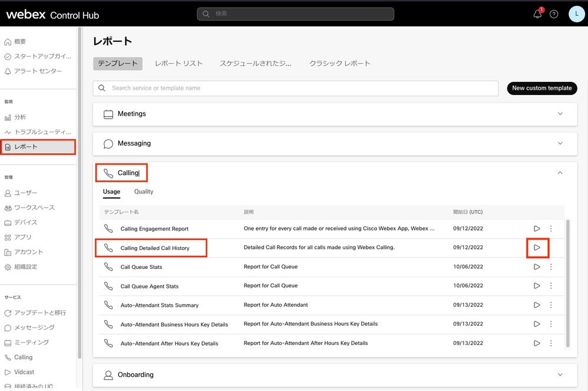Open トラブルシューティング in sidebar
588x391 pixels.
click(x=38, y=132)
